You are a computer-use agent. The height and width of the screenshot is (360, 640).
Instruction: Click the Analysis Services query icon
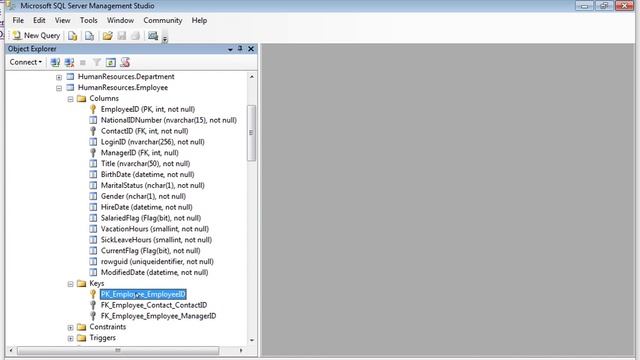89,36
